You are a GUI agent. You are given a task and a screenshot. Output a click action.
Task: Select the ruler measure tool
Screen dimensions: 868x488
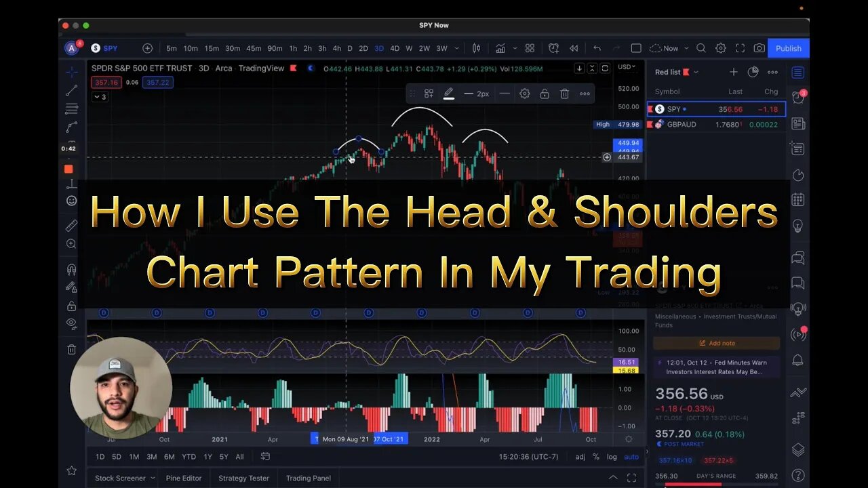pos(71,226)
